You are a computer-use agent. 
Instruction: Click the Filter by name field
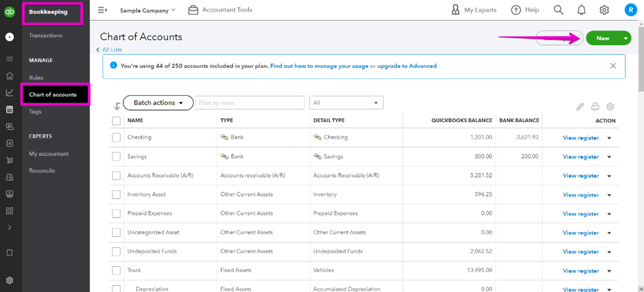click(250, 103)
